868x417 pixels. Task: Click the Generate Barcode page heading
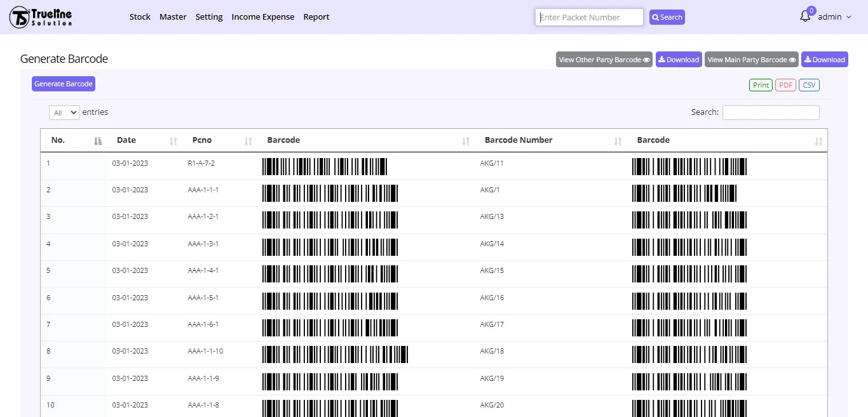64,59
